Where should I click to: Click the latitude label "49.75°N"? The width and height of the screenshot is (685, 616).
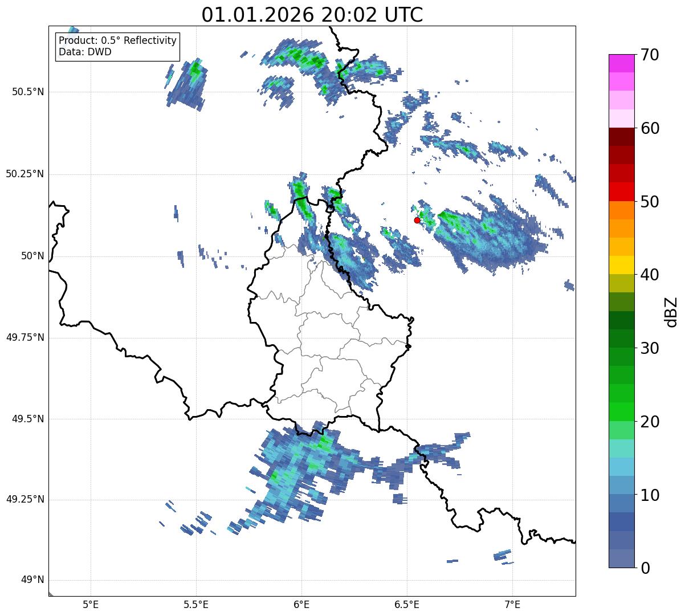[25, 337]
